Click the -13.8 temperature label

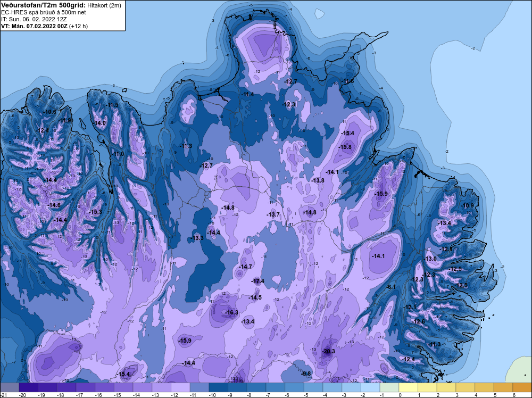318,180
